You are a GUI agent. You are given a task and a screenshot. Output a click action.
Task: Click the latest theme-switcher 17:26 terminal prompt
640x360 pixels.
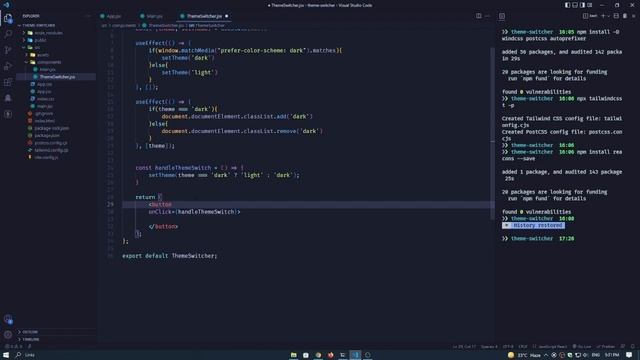click(x=538, y=239)
